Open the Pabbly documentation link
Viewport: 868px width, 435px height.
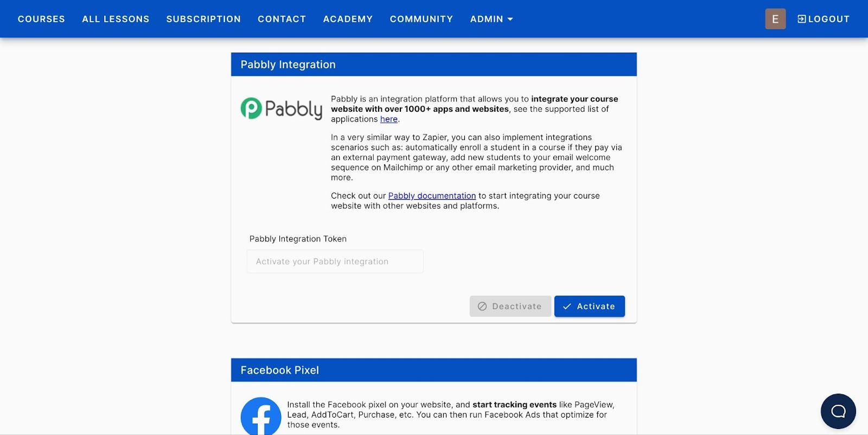pyautogui.click(x=431, y=196)
